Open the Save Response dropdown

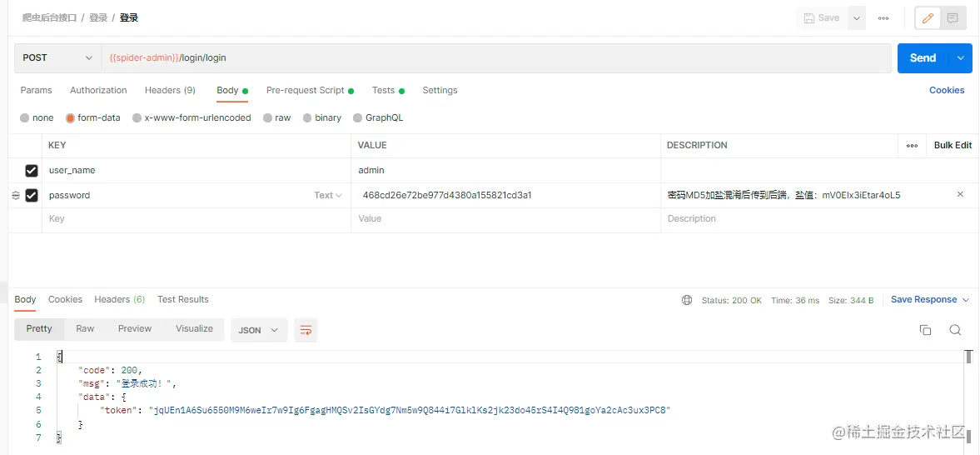pos(930,300)
